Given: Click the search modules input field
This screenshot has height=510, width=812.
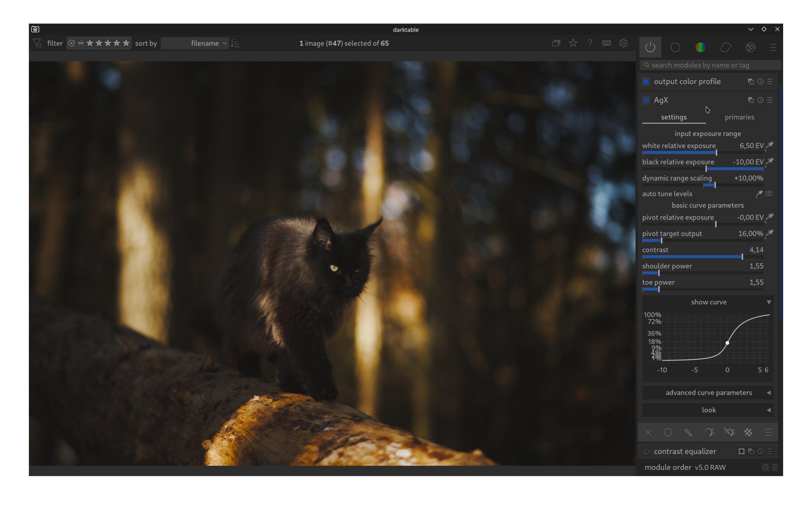Looking at the screenshot, I should click(x=711, y=65).
